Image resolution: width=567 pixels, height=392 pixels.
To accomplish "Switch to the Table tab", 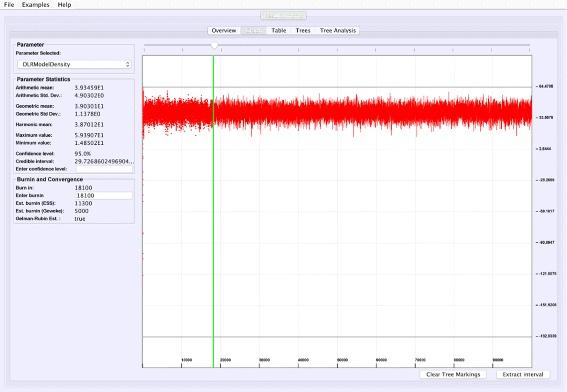I will 279,31.
